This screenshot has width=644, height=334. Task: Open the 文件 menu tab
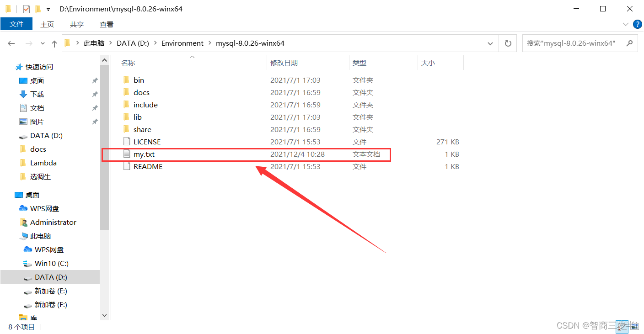point(16,24)
